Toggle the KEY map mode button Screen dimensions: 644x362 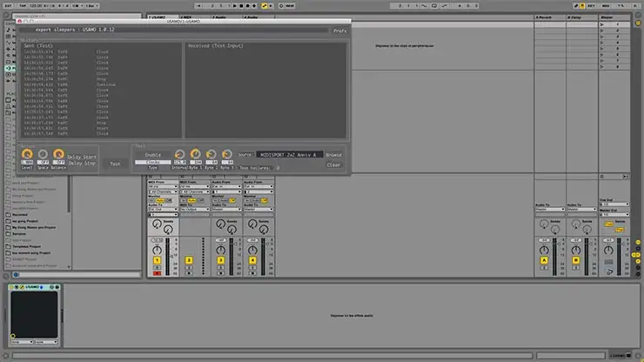click(x=591, y=6)
